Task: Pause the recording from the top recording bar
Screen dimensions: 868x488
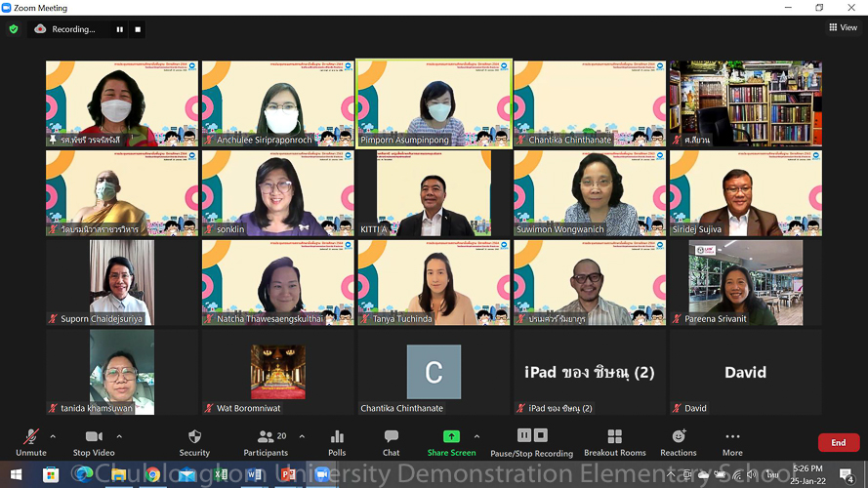Action: [120, 29]
